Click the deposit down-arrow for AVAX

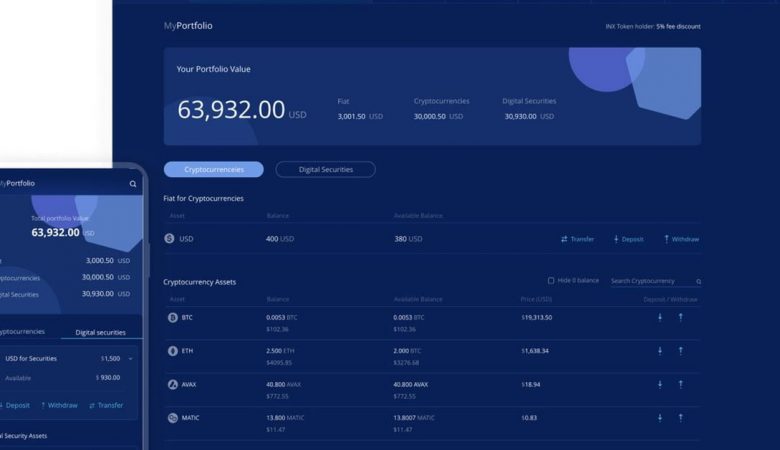click(x=660, y=384)
